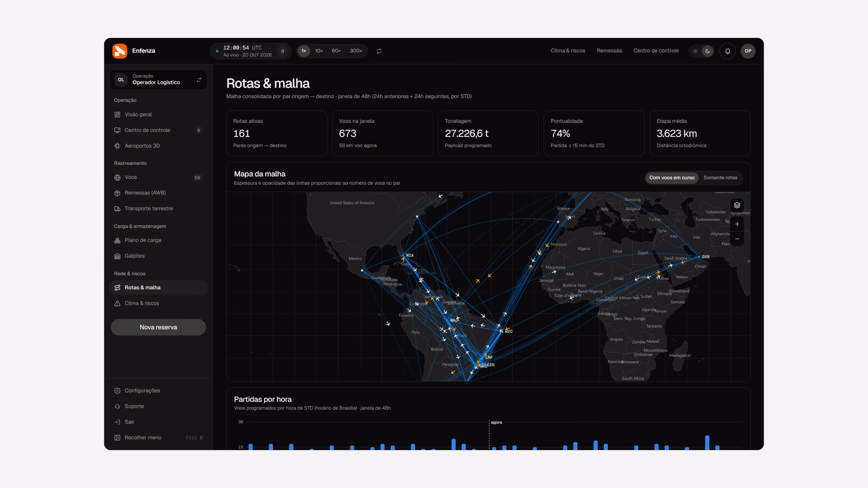Switch to light theme sun icon

695,51
